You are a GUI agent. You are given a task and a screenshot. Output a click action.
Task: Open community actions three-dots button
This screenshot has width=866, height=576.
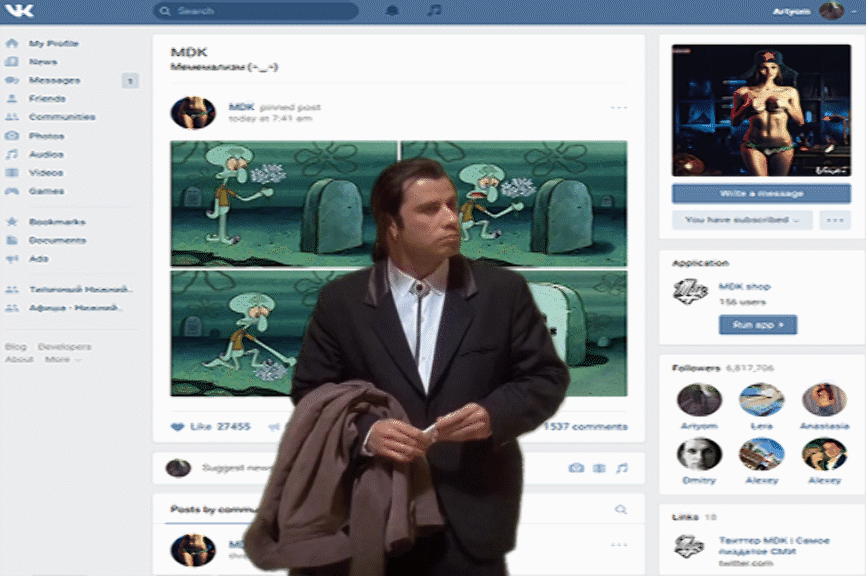coord(835,220)
